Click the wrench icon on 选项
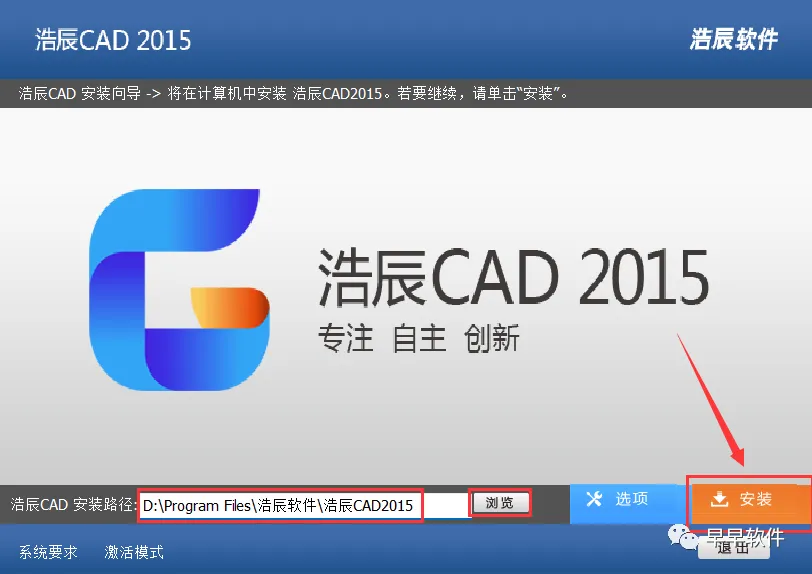 [594, 499]
